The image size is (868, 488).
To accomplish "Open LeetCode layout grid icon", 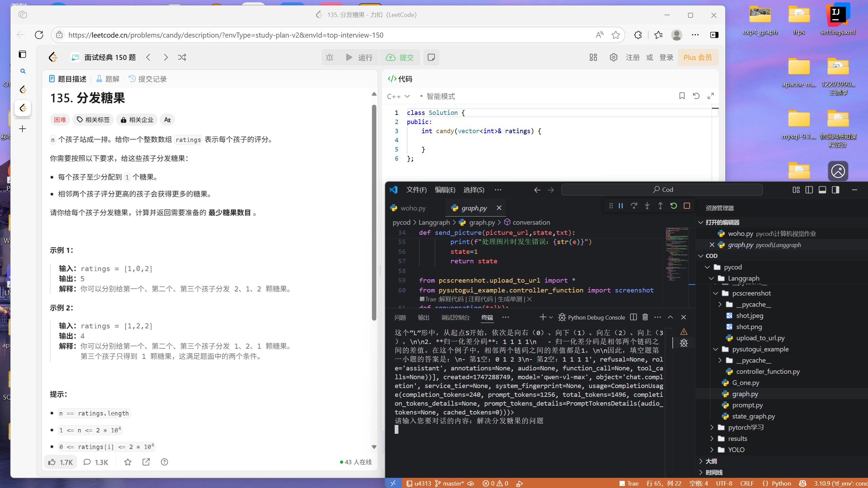I will click(593, 57).
